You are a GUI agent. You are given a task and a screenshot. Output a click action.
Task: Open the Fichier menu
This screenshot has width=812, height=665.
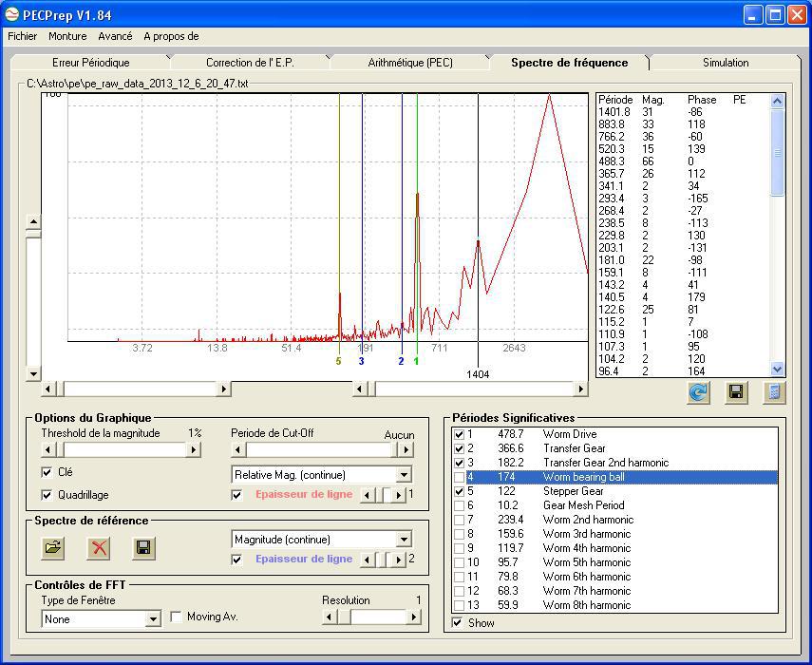pos(22,36)
